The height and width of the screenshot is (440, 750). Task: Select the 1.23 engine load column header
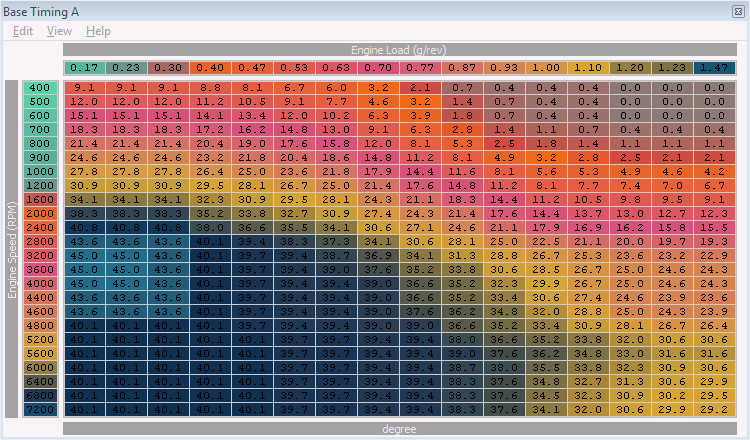pyautogui.click(x=672, y=68)
